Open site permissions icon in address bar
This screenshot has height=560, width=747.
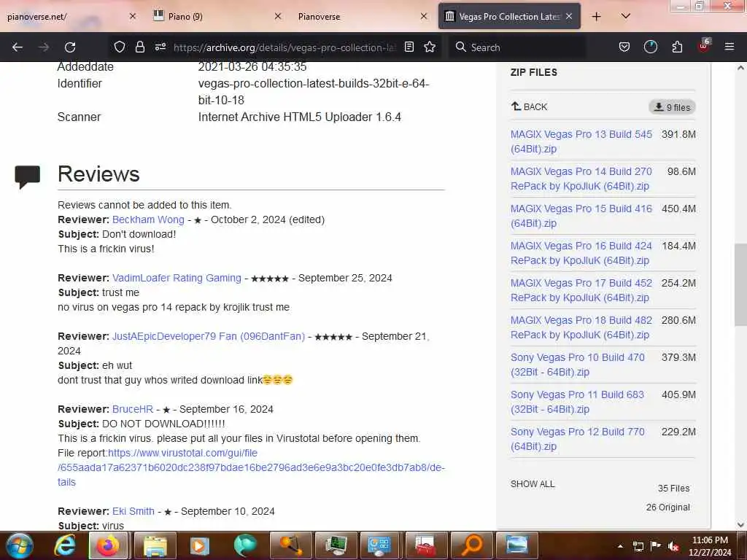[160, 47]
